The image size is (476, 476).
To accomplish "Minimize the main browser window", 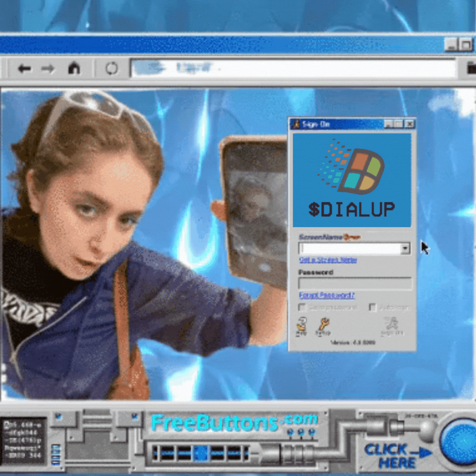I will [x=451, y=45].
